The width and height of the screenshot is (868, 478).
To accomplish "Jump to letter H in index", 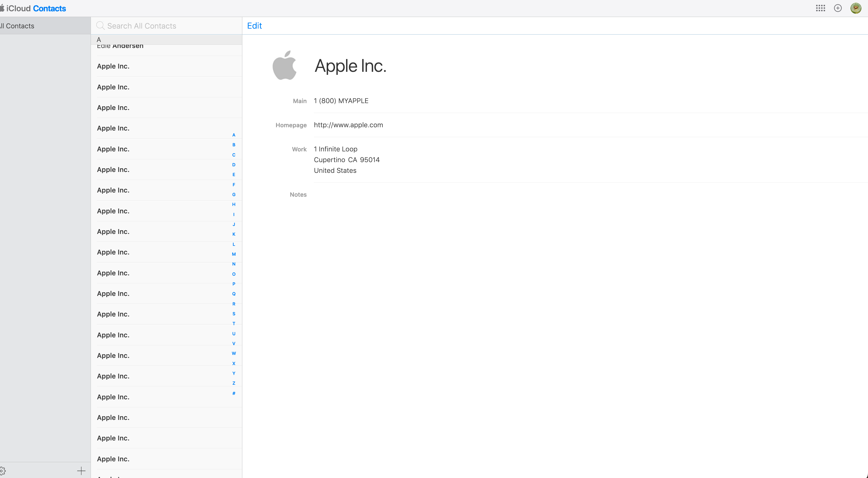I will [234, 204].
